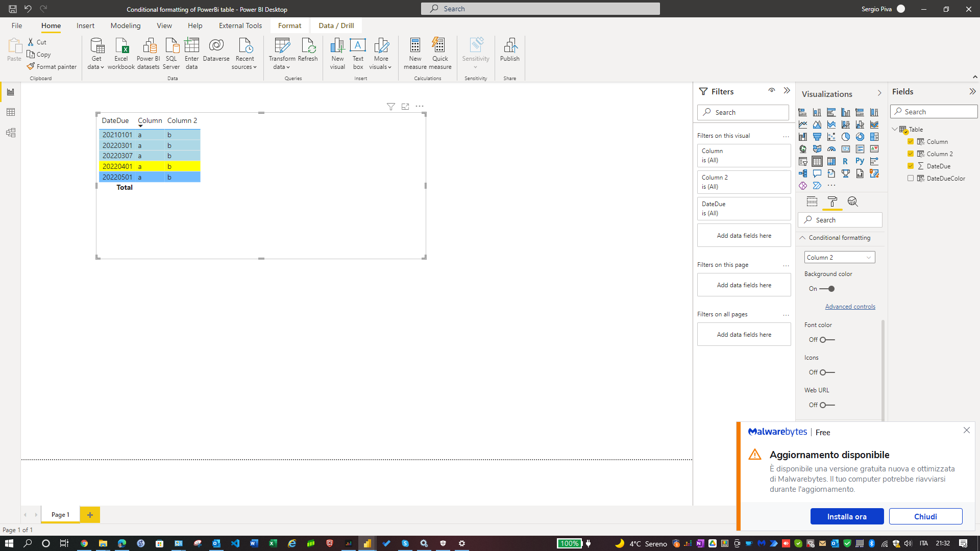Choose the Q&A visual icon
Viewport: 980px width, 551px height.
point(817,173)
